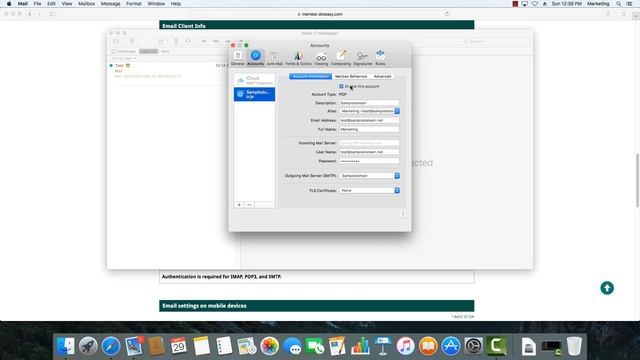Open Photos app in the Dock
640x360 pixels.
pyautogui.click(x=269, y=346)
